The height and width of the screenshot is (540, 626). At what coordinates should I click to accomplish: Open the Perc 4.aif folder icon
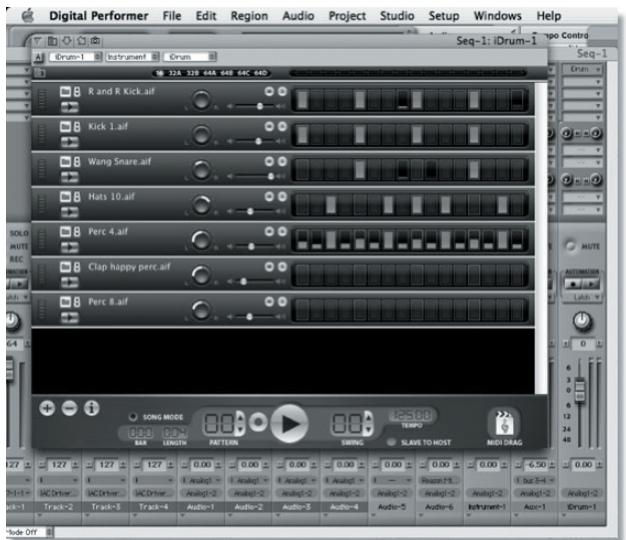pyautogui.click(x=65, y=231)
